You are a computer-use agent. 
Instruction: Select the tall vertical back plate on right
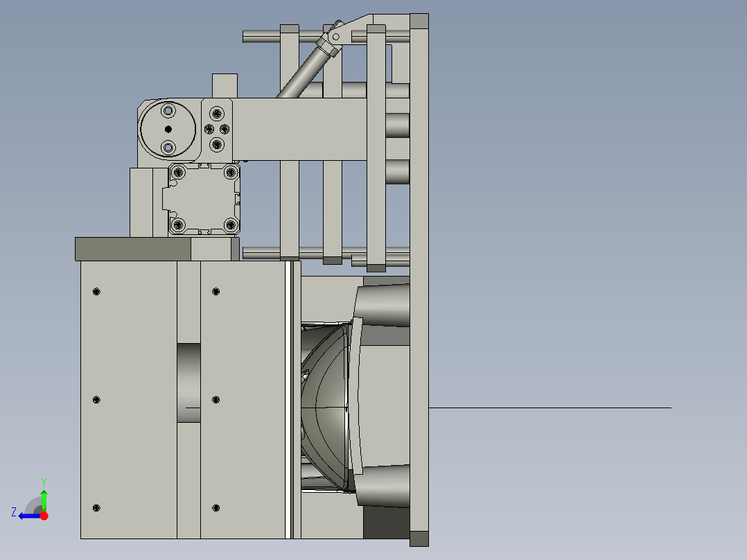click(x=419, y=280)
